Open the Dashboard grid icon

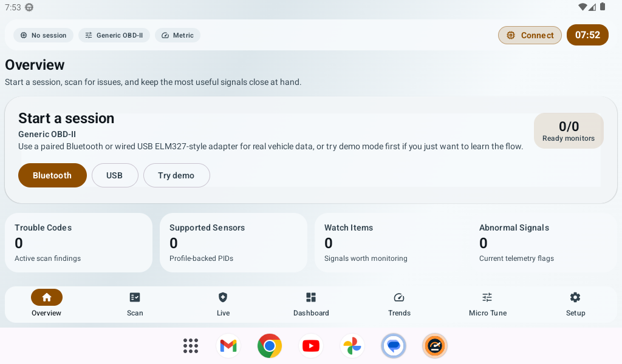(311, 297)
